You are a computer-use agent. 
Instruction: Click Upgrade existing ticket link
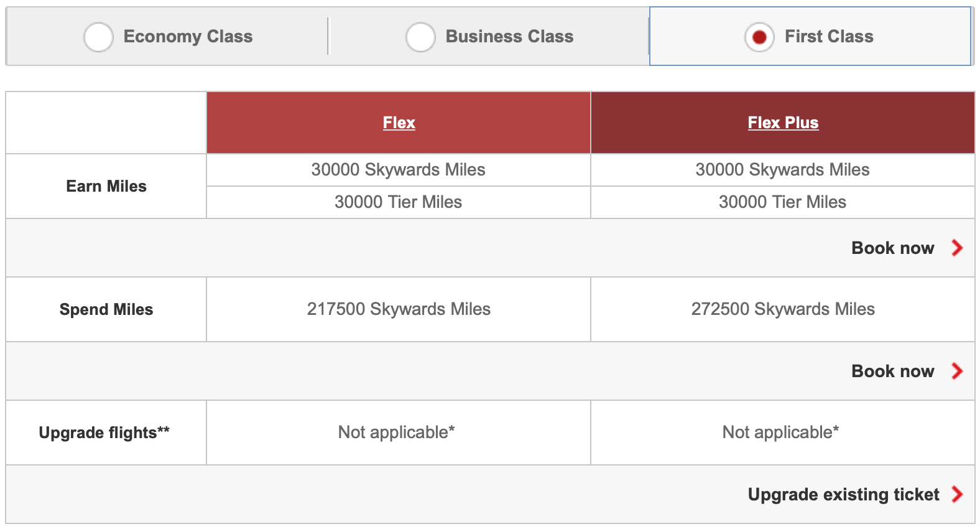(x=843, y=494)
